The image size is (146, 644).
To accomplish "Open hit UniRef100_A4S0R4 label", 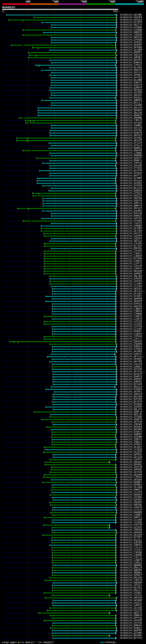I will pyautogui.click(x=131, y=17).
